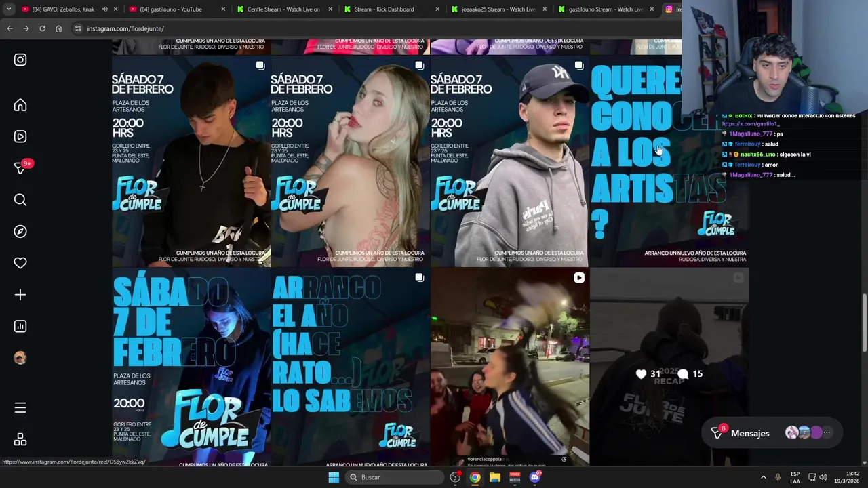The width and height of the screenshot is (868, 488).
Task: Click carousel icon on the cap guy's post
Action: [578, 66]
